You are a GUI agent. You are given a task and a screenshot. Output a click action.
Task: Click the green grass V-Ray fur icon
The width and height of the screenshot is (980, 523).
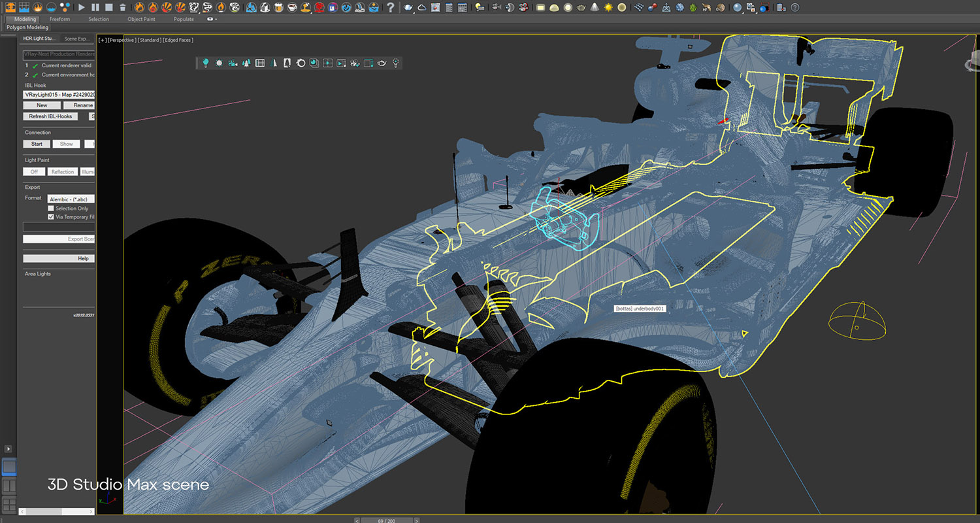(x=693, y=7)
